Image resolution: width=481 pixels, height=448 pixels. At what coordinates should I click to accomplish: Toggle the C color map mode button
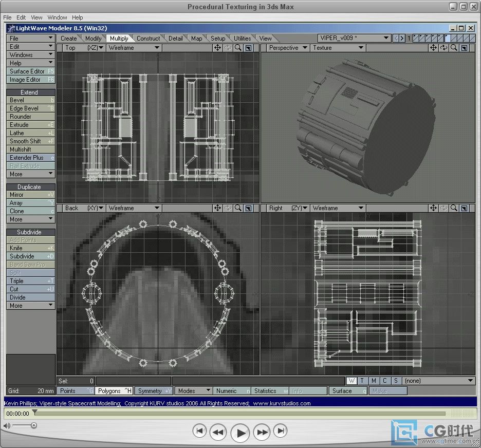pyautogui.click(x=385, y=381)
